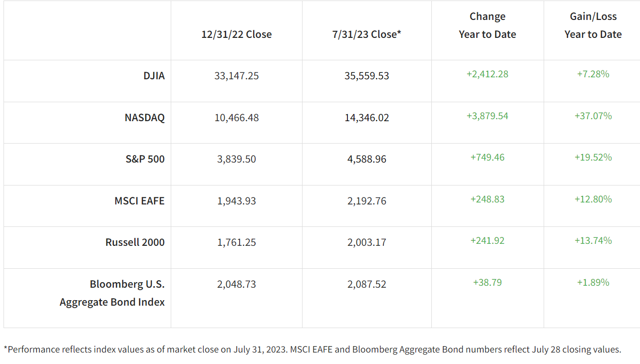Click the performance footnote text
640x364 pixels.
[313, 350]
